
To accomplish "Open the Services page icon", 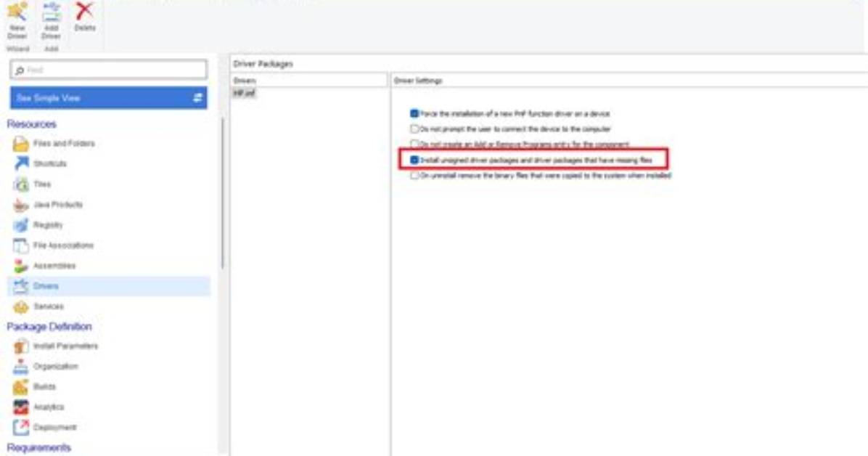I will [20, 306].
